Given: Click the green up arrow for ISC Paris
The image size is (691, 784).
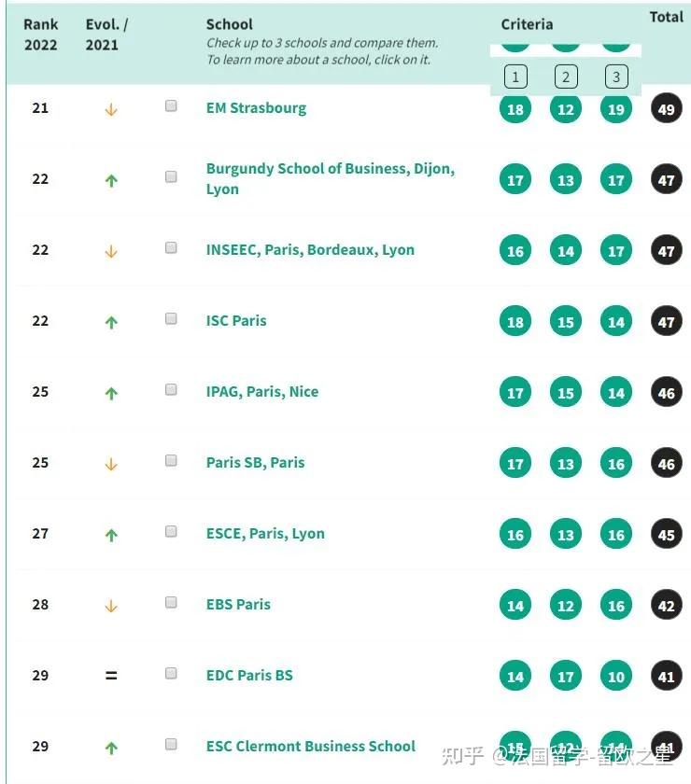Looking at the screenshot, I should pos(111,322).
